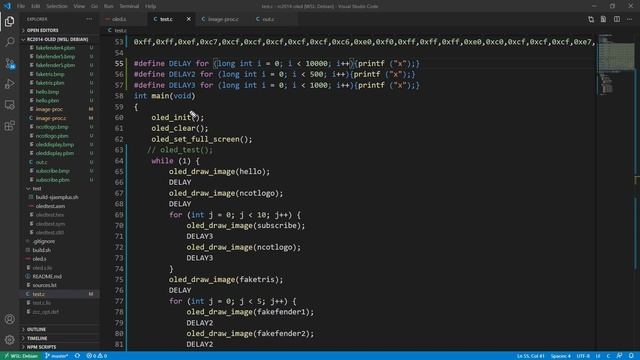640x360 pixels.
Task: Open the Terminal menu
Action: click(x=129, y=6)
